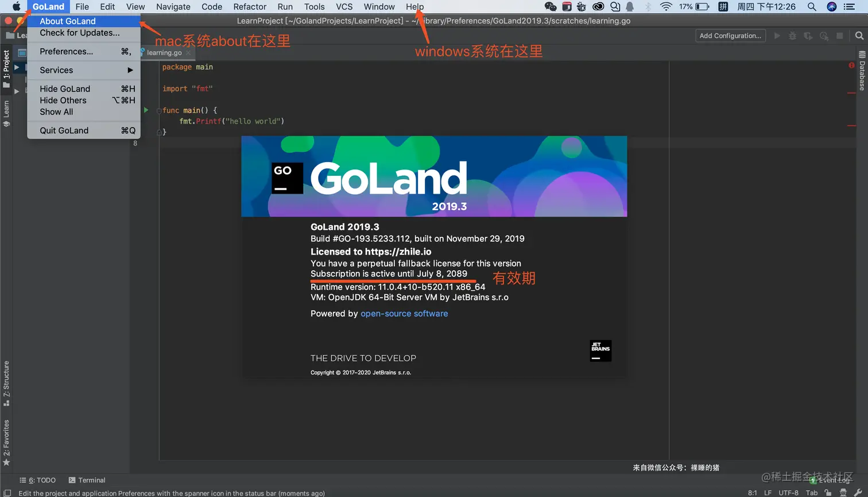Image resolution: width=868 pixels, height=497 pixels.
Task: Choose Show All
Action: tap(84, 111)
